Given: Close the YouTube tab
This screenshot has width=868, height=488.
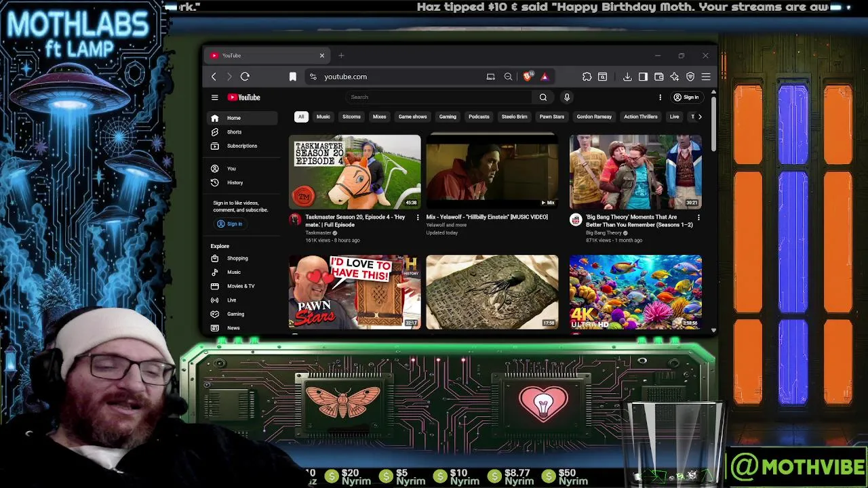Looking at the screenshot, I should (322, 56).
